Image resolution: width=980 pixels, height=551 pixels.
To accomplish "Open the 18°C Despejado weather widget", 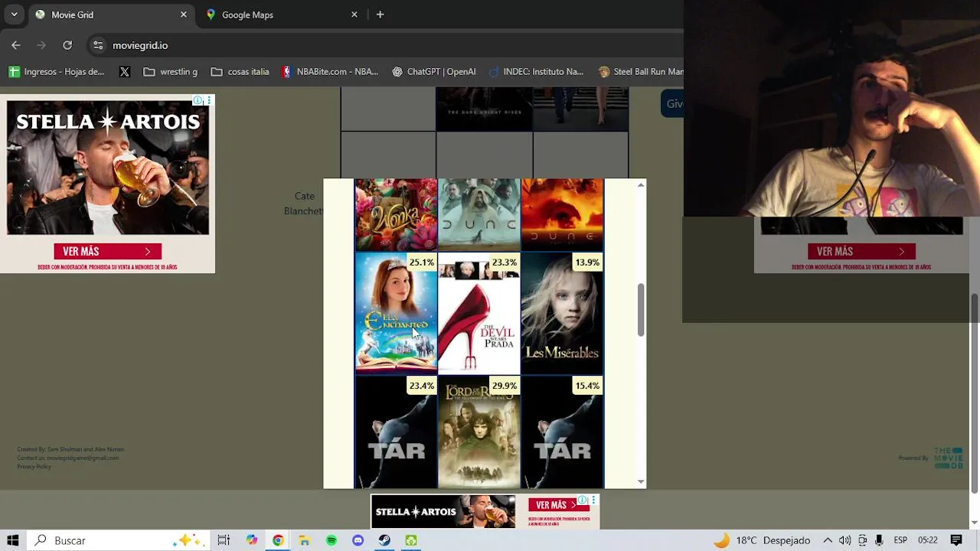I will pos(762,540).
